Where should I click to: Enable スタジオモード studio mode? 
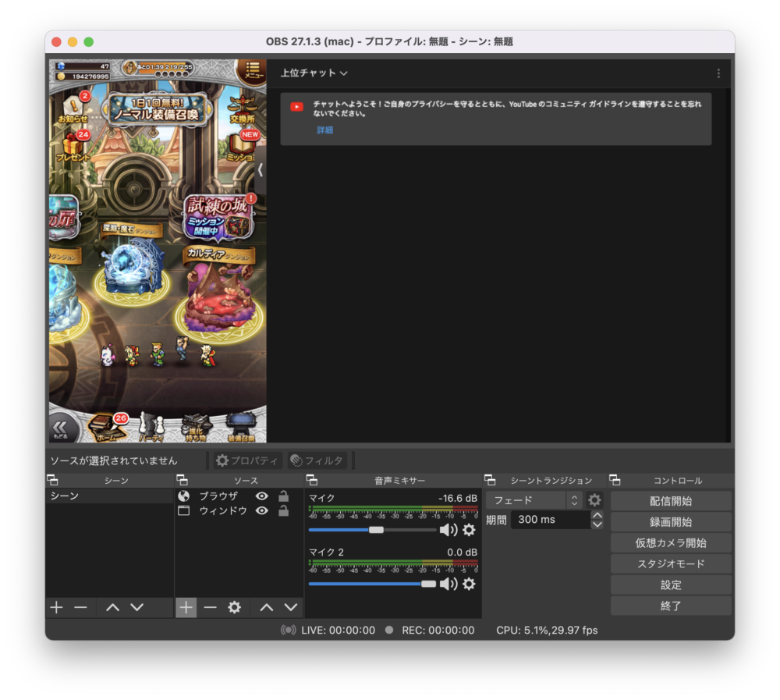[671, 563]
